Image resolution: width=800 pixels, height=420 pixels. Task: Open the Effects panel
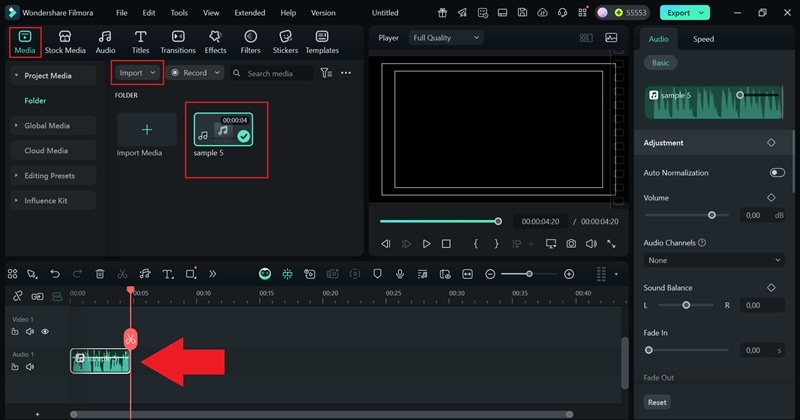click(215, 42)
